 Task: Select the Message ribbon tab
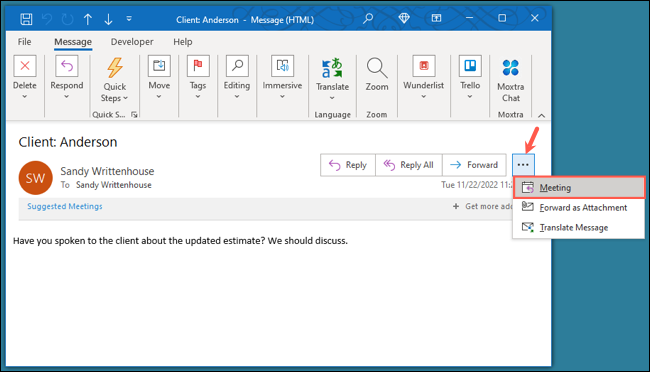pyautogui.click(x=73, y=42)
